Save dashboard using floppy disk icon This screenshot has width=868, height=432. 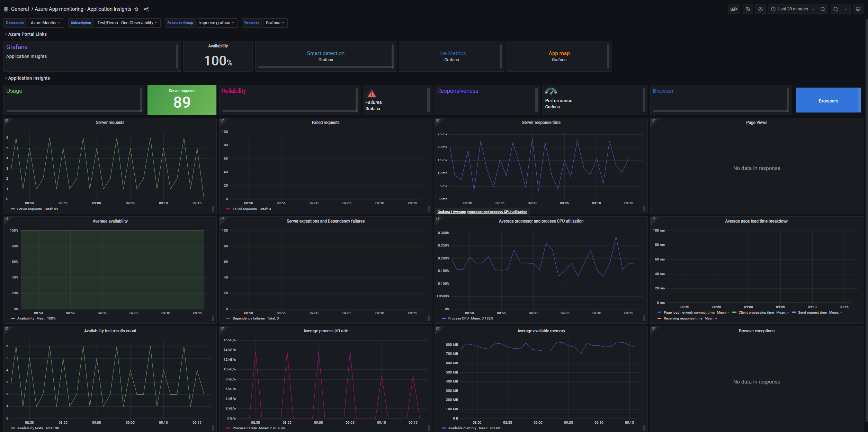point(748,9)
